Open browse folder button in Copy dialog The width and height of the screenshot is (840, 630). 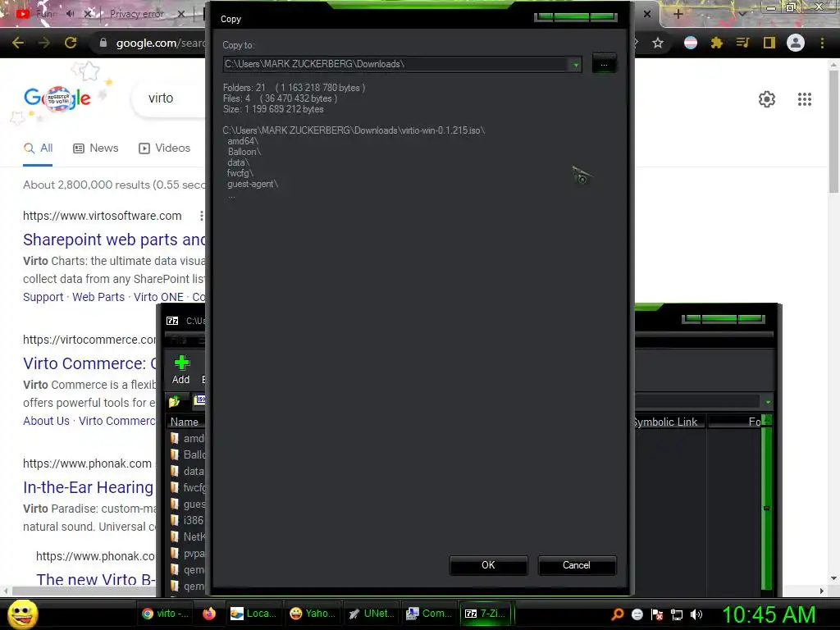[x=604, y=64]
